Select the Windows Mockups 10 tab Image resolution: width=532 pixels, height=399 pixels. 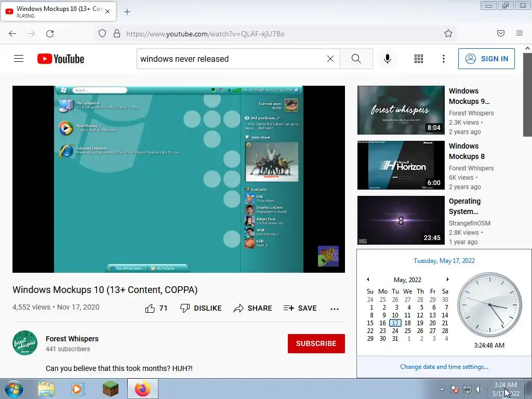click(58, 11)
